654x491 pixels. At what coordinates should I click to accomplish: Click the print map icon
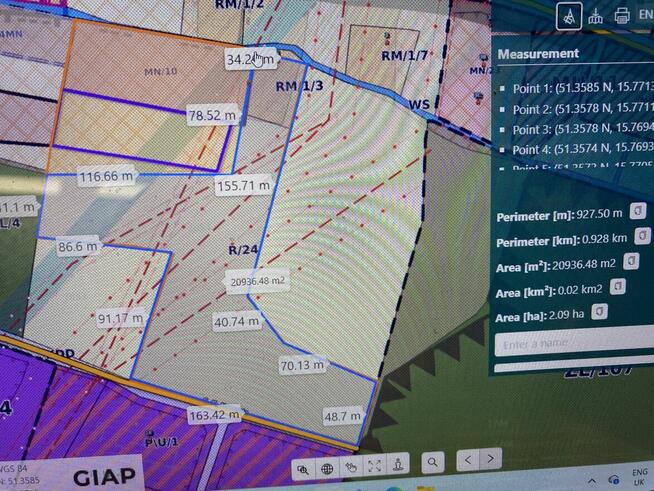(622, 16)
